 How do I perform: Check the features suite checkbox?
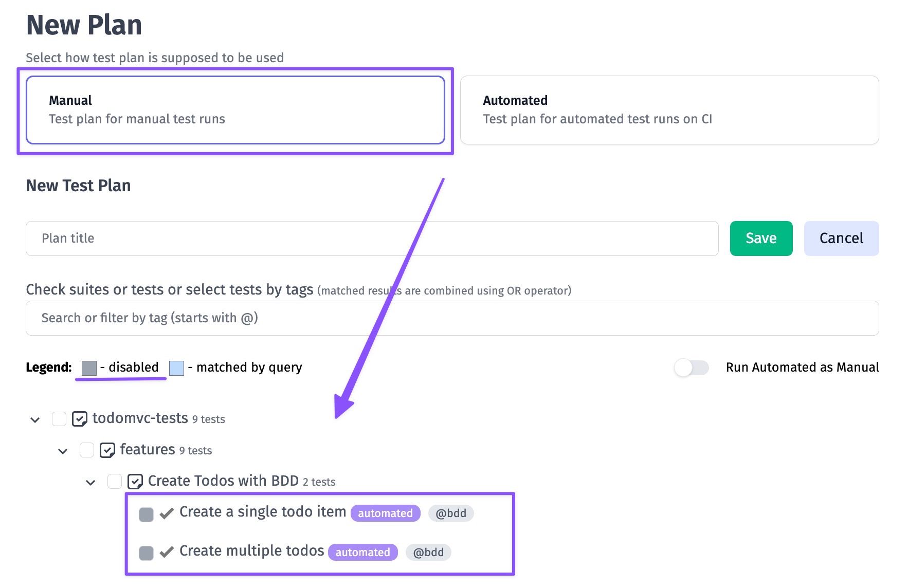click(x=87, y=450)
